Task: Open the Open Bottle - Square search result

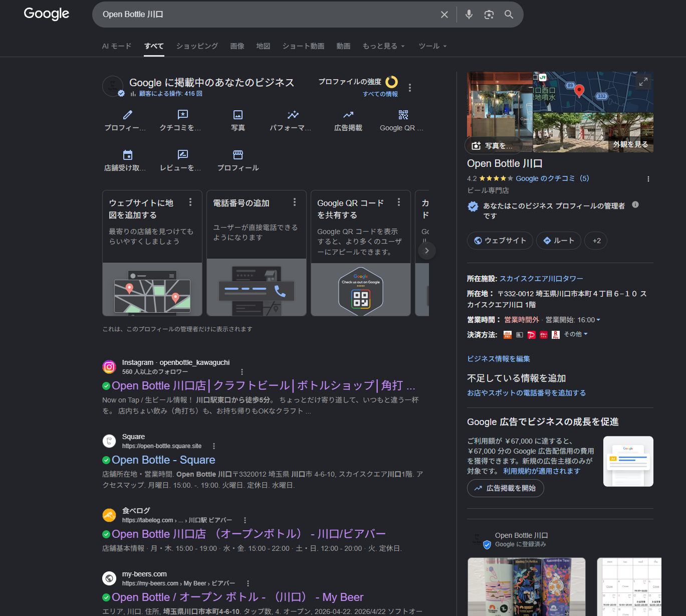Action: (x=163, y=460)
